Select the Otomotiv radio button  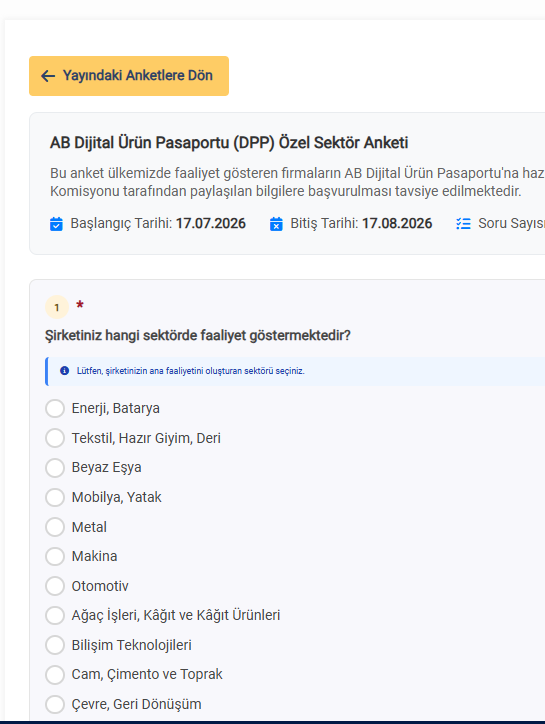pyautogui.click(x=55, y=586)
